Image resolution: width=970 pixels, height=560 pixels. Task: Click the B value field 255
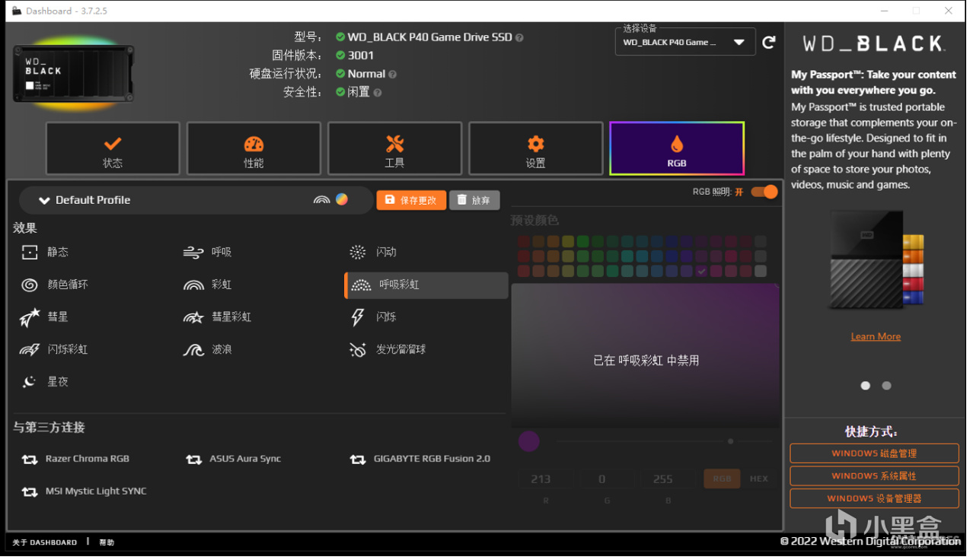pos(667,480)
